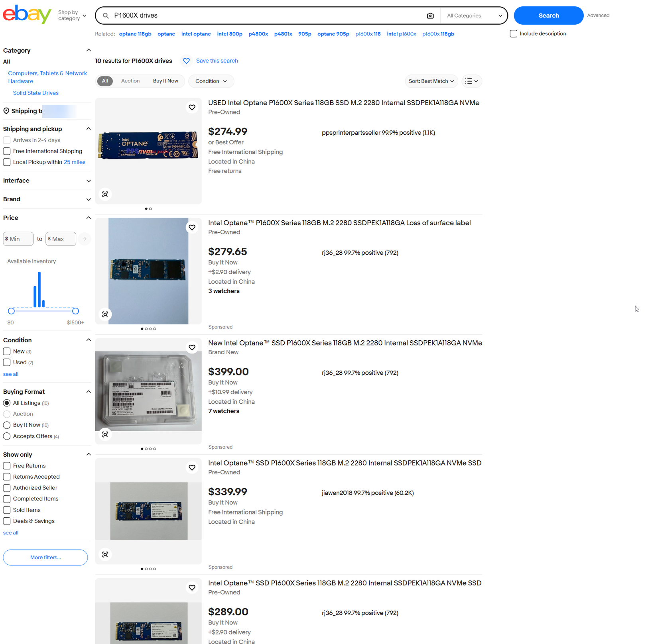The height and width of the screenshot is (644, 658).
Task: Click the camera image search icon
Action: pyautogui.click(x=430, y=16)
